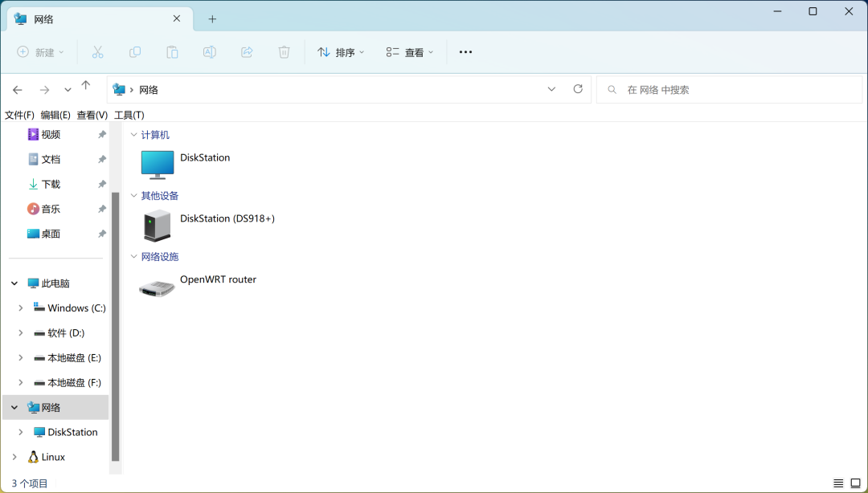Viewport: 868px width, 493px height.
Task: Expand 软件 (D:) drive node
Action: tap(20, 333)
